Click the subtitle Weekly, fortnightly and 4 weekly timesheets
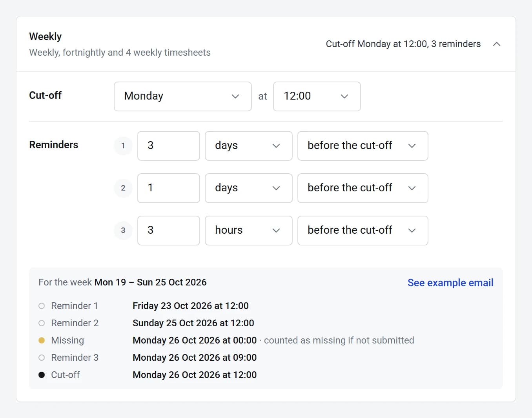The height and width of the screenshot is (418, 532). (120, 53)
